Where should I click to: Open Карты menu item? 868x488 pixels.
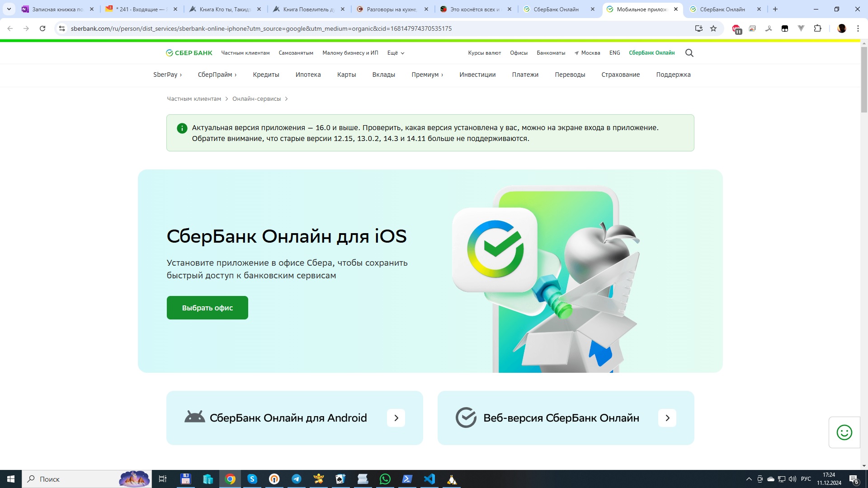tap(346, 75)
